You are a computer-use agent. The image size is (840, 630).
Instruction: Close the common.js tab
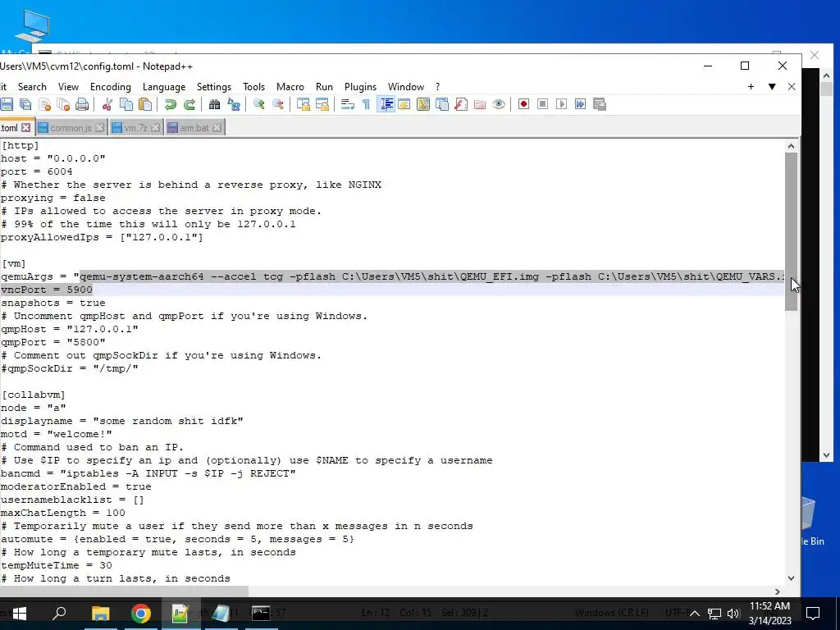pos(99,128)
